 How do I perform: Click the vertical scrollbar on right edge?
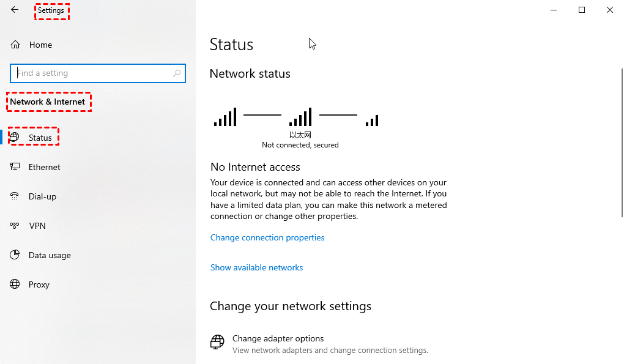[622, 143]
